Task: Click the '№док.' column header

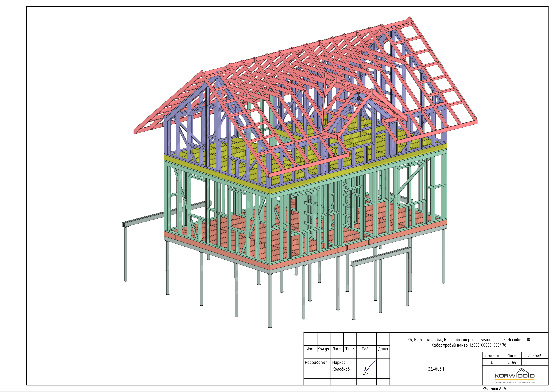Action: coord(350,348)
